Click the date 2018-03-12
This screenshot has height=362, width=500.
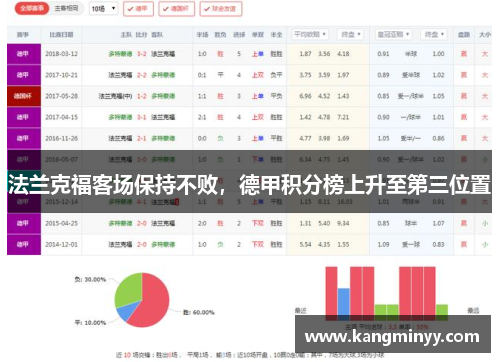(61, 54)
